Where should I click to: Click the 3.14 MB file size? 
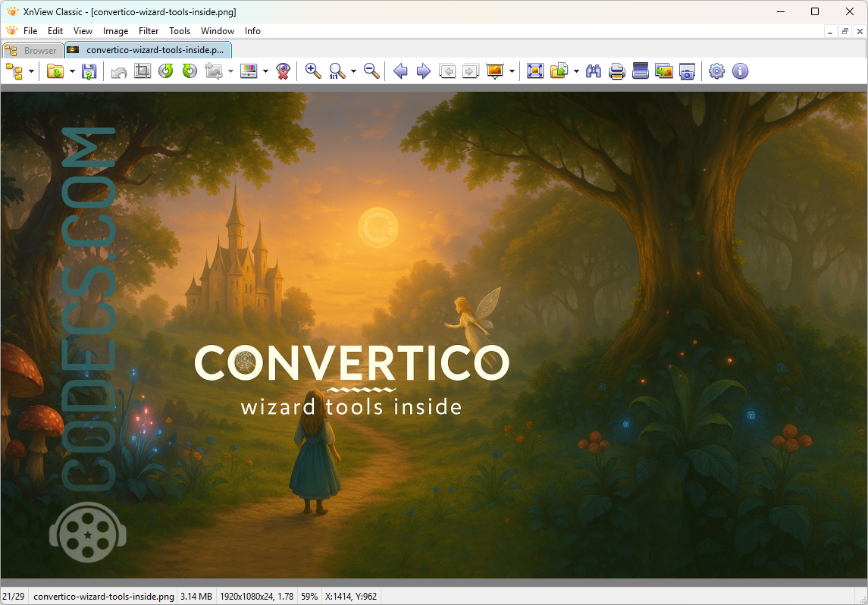(196, 596)
